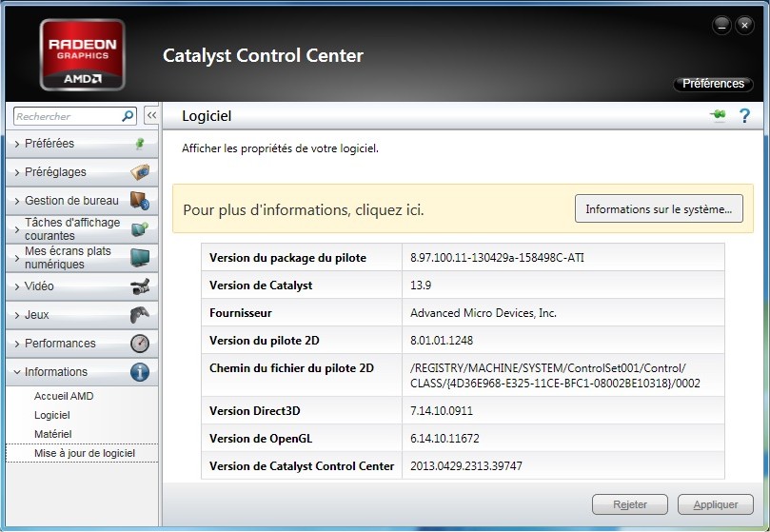Image resolution: width=770 pixels, height=532 pixels.
Task: Close the Catalyst Control Center window
Action: coord(744,26)
